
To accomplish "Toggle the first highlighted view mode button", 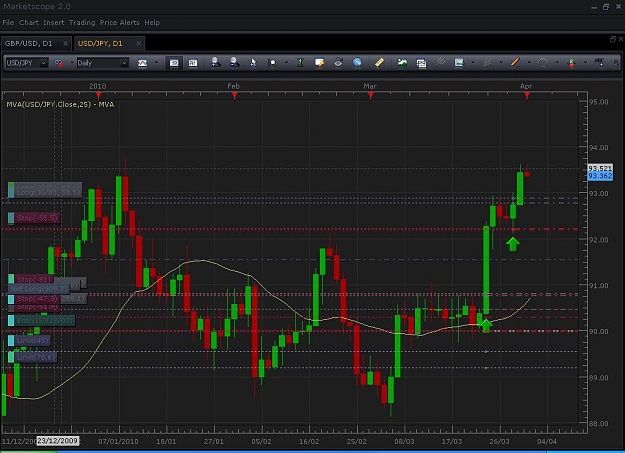I will click(174, 63).
